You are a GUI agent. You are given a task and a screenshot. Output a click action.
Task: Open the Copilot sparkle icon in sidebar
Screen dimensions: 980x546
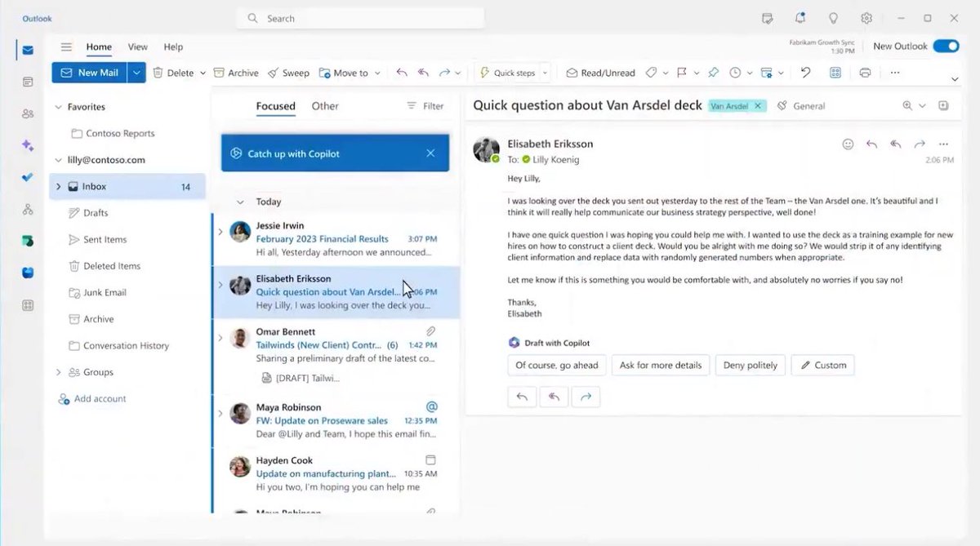click(x=28, y=145)
